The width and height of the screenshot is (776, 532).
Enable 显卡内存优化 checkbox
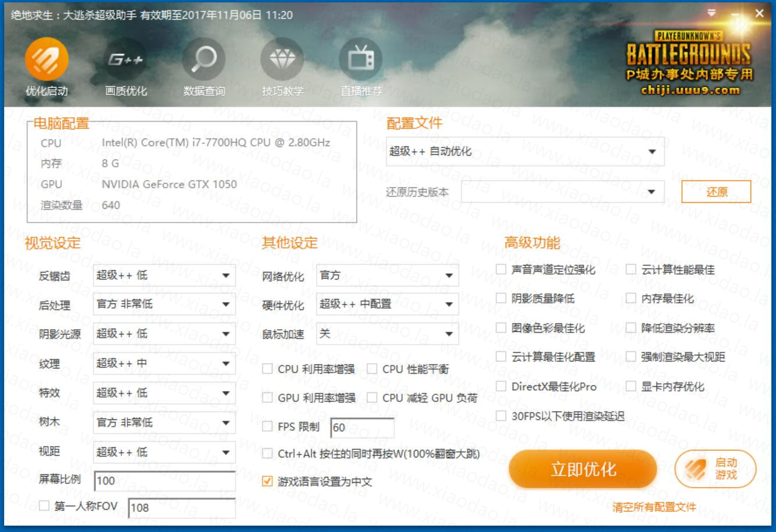point(631,386)
